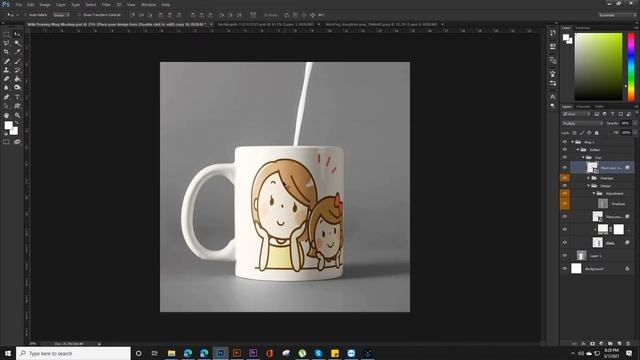The width and height of the screenshot is (640, 360).
Task: Select the Horizontal Type tool
Action: pos(17,97)
